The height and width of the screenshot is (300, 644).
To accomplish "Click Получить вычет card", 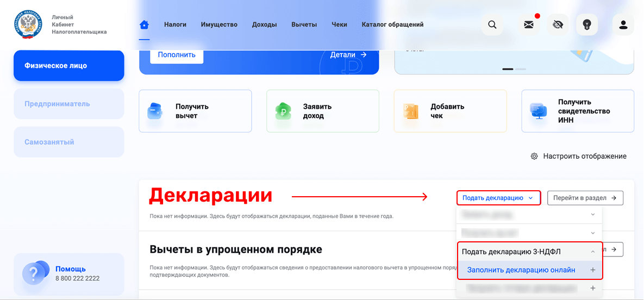I will tap(195, 111).
